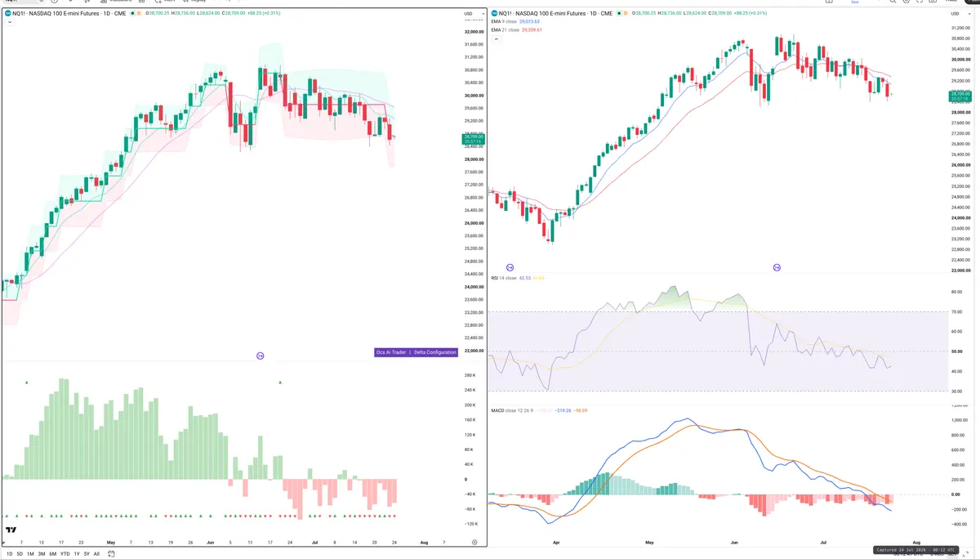Image resolution: width=980 pixels, height=559 pixels.
Task: Select the All time range button
Action: coord(96,553)
